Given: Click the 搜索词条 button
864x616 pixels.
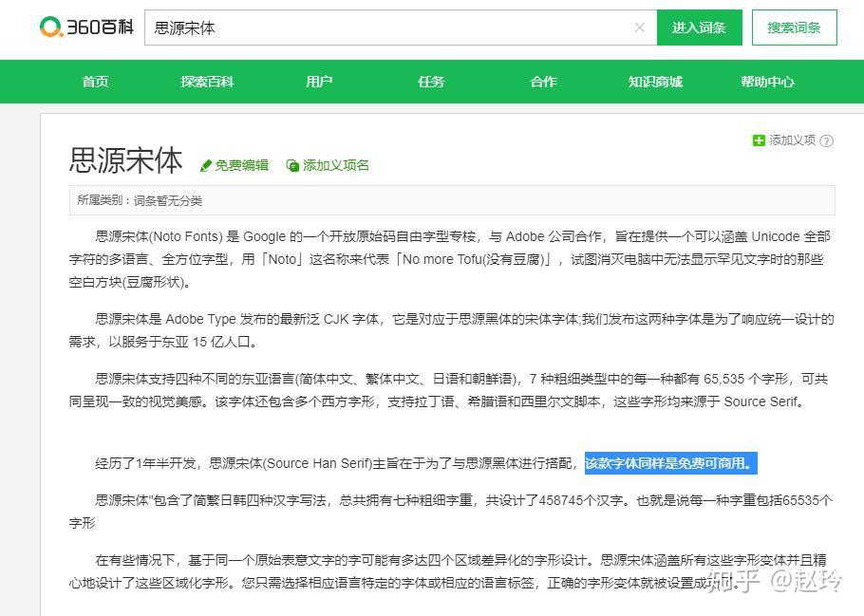Looking at the screenshot, I should coord(794,28).
